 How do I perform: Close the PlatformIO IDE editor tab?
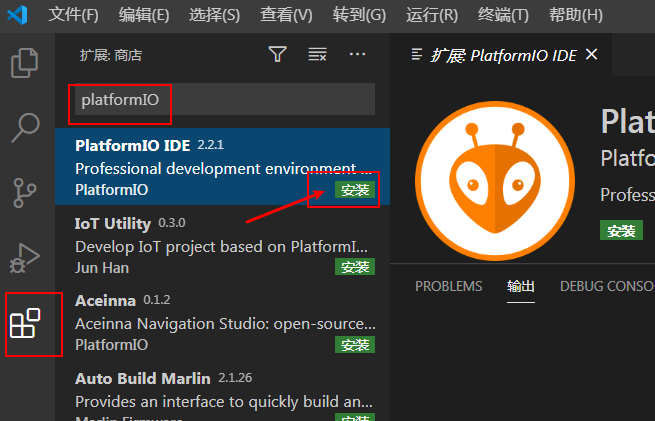point(592,54)
